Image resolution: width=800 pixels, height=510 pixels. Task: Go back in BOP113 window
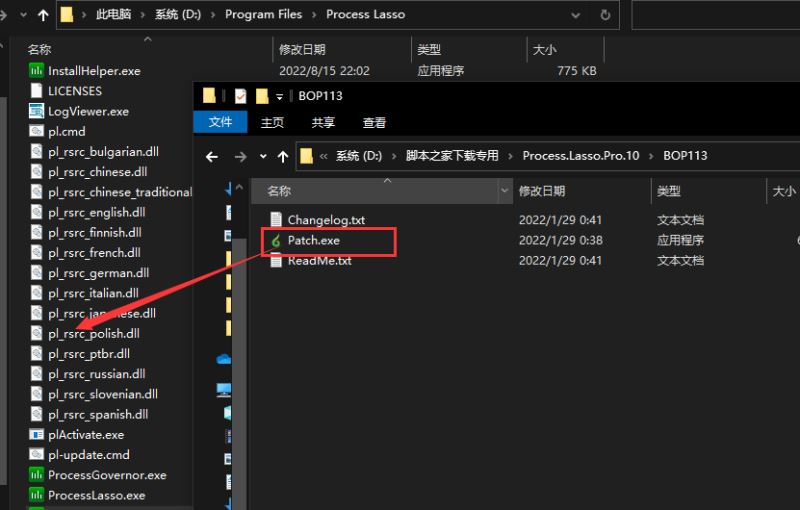[x=212, y=157]
